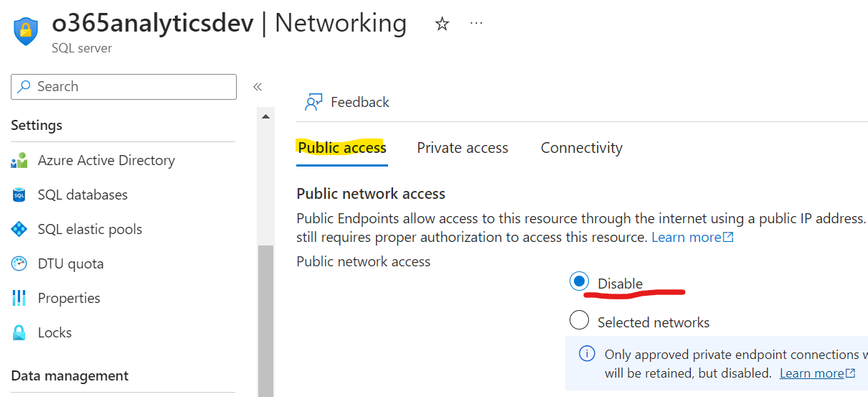The height and width of the screenshot is (397, 868).
Task: Open Learn more link about public endpoints
Action: point(692,237)
